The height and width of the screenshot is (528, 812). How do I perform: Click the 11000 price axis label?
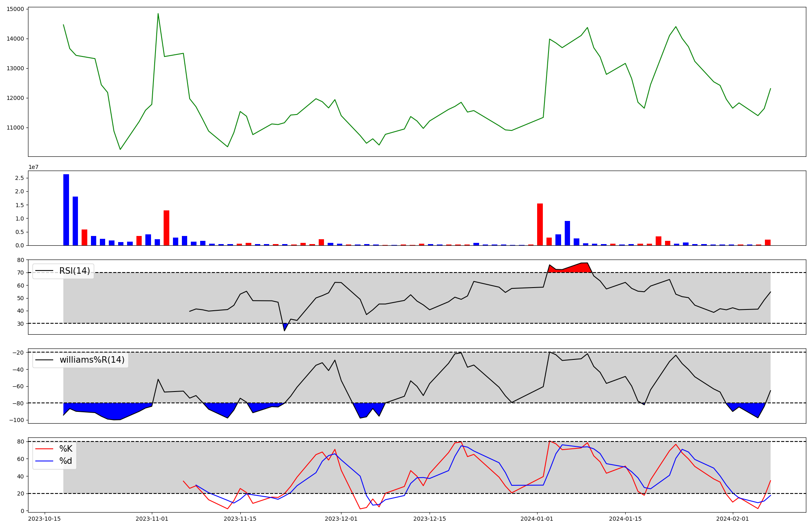(x=15, y=128)
